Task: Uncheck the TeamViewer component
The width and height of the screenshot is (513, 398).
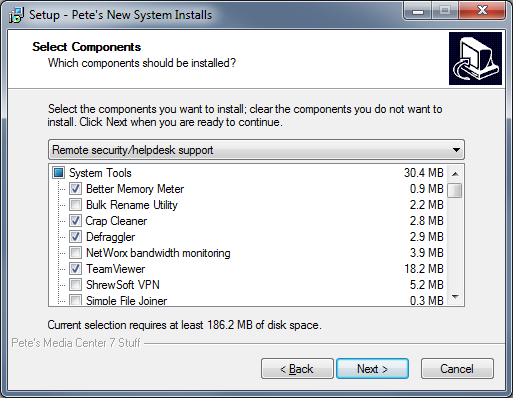Action: tap(75, 269)
